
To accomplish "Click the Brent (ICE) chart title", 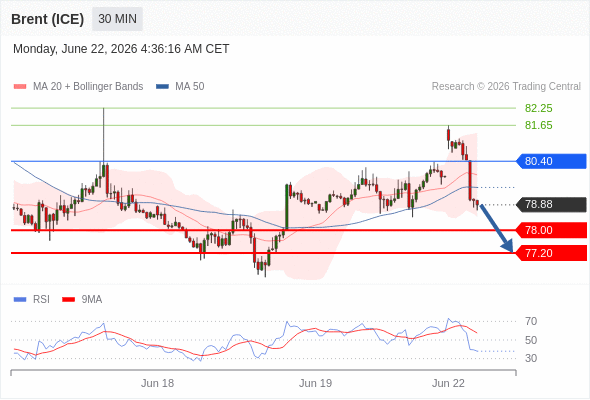I will point(47,19).
